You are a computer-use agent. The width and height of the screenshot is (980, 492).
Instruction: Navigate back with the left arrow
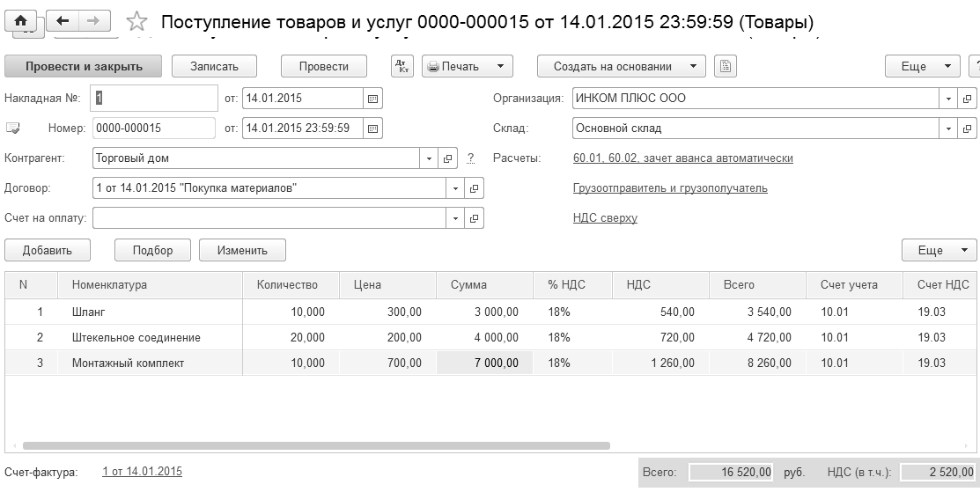[x=62, y=20]
